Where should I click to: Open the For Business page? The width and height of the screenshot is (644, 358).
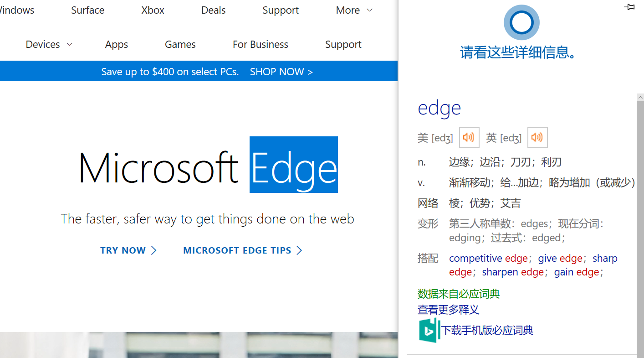tap(260, 44)
